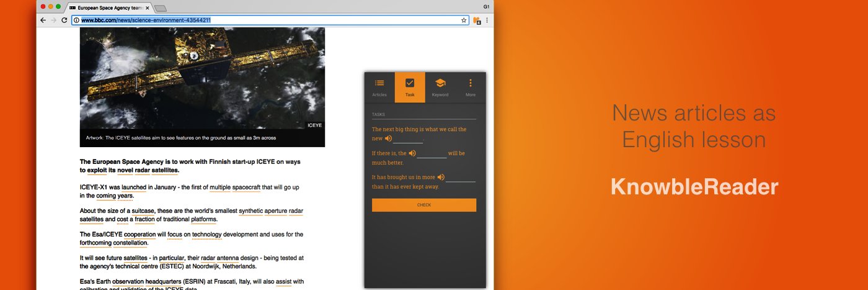868x290 pixels.
Task: Click highlighted word 'assist'
Action: click(x=283, y=282)
